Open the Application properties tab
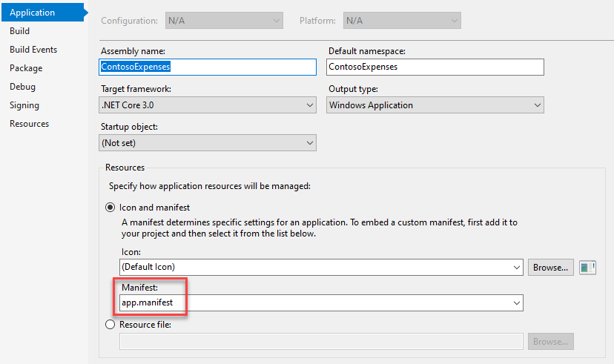Image resolution: width=614 pixels, height=364 pixels. click(x=42, y=13)
